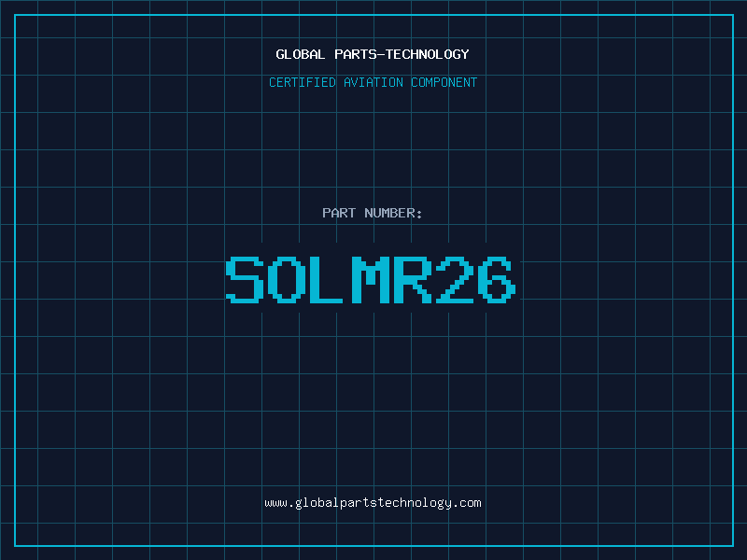Click the letter L in the part number

[x=326, y=280]
